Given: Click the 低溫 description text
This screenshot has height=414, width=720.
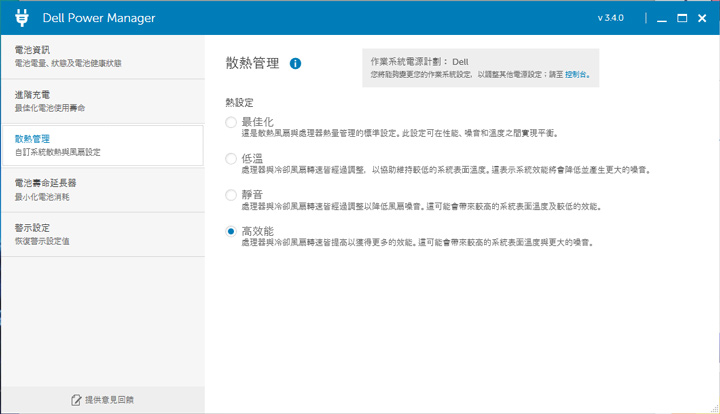Looking at the screenshot, I should click(446, 170).
